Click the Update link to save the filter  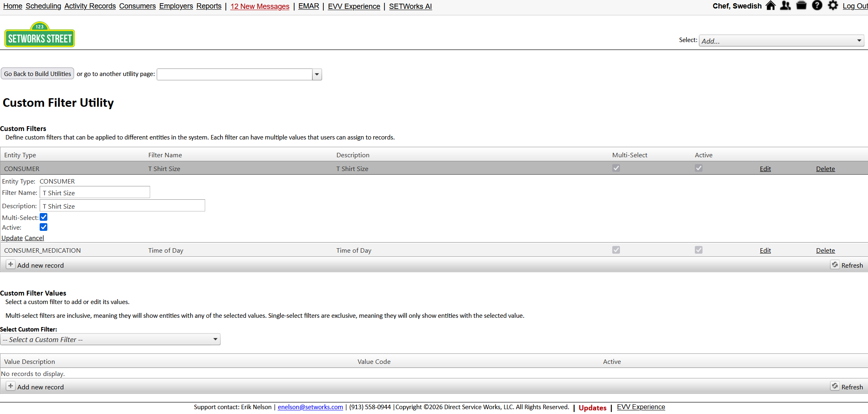pyautogui.click(x=12, y=238)
